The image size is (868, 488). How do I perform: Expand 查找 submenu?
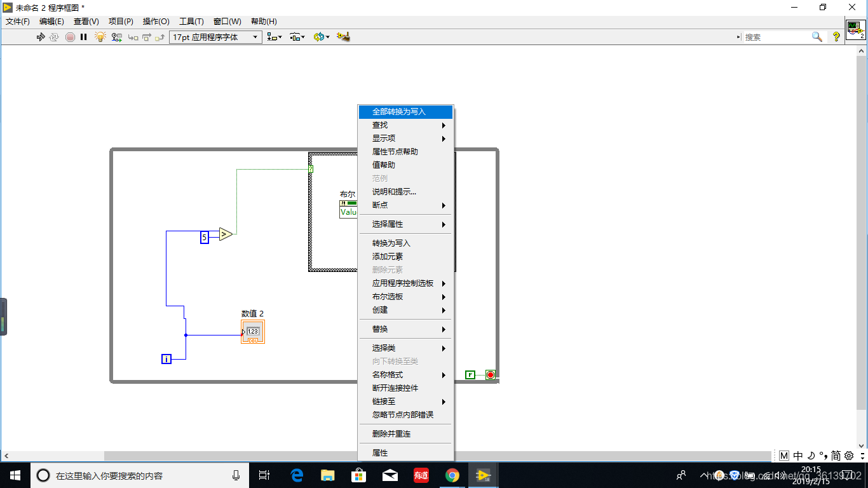(406, 125)
